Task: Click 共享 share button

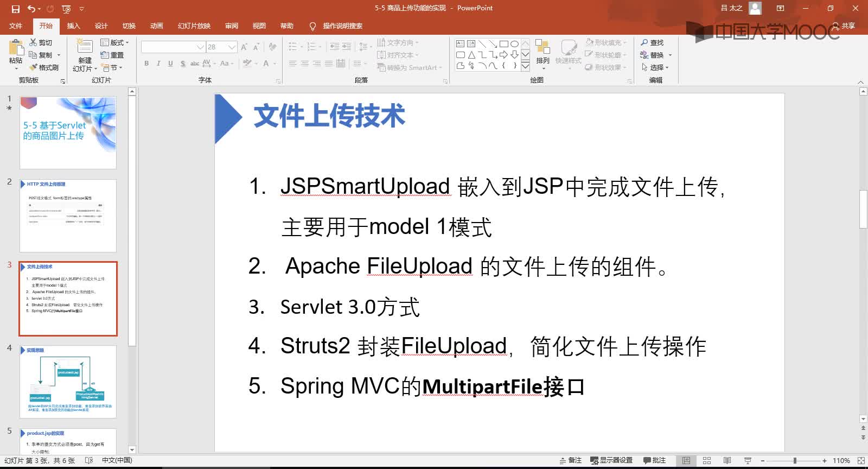Action: coord(844,26)
